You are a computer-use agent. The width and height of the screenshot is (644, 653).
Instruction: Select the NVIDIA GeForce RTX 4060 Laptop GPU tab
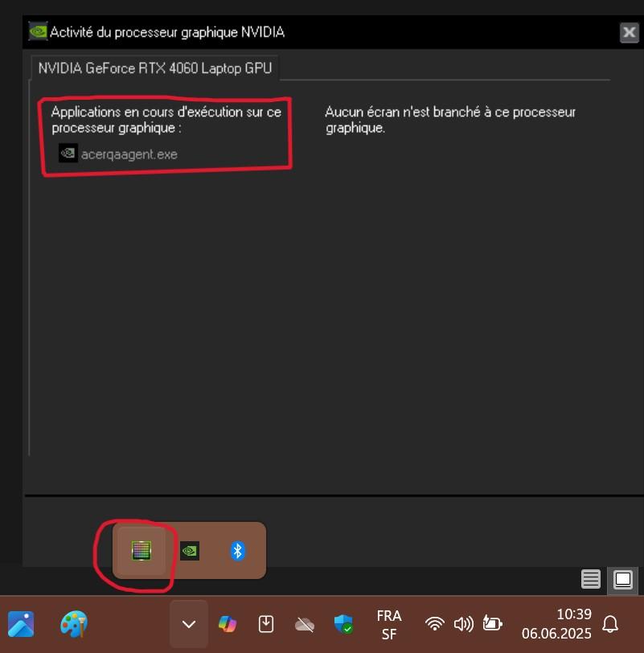(155, 68)
